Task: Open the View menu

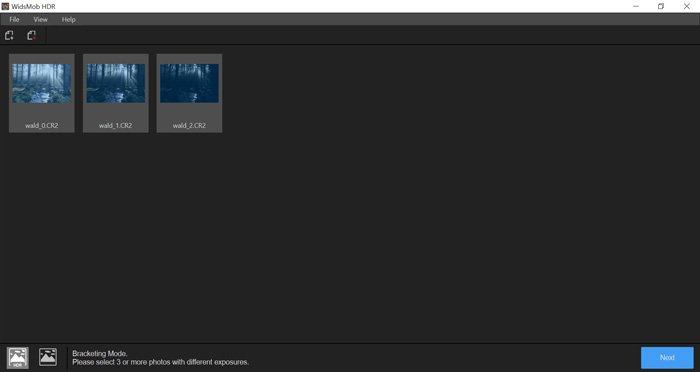Action: (41, 20)
